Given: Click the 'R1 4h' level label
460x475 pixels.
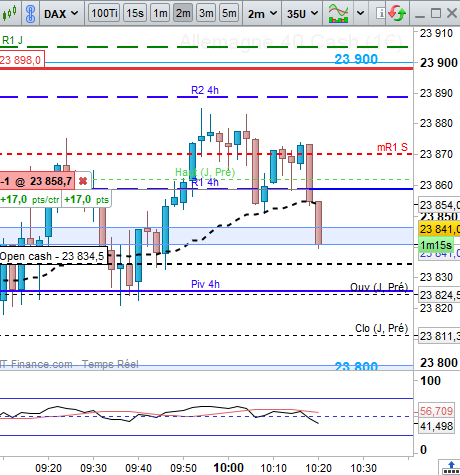Looking at the screenshot, I should click(205, 182).
